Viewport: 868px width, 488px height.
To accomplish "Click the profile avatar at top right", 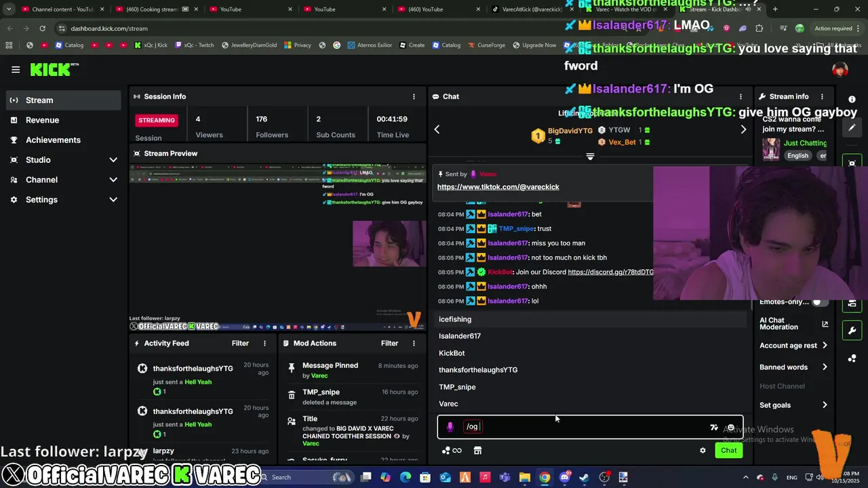I will tap(840, 70).
